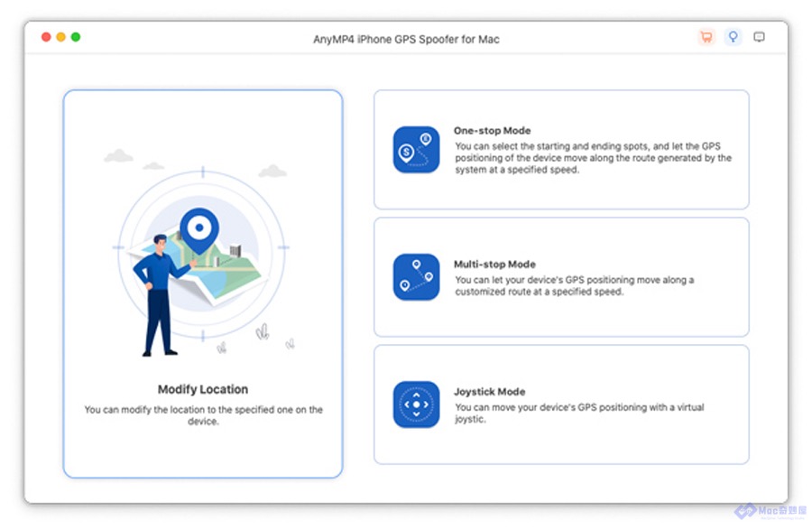Minimize the window with yellow button
The image size is (812, 530).
tap(60, 37)
